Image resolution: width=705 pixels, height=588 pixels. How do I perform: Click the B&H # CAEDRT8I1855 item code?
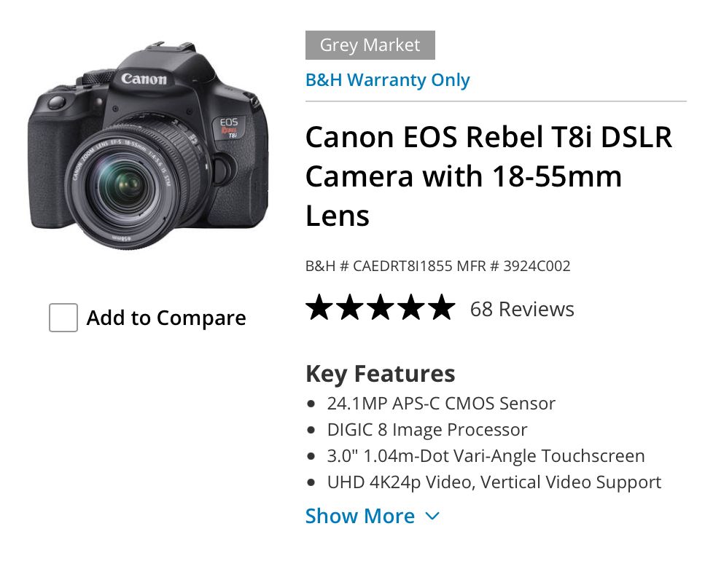(x=378, y=266)
